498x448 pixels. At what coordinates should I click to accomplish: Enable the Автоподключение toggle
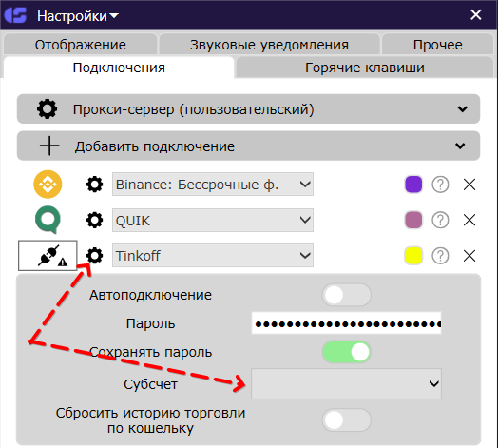pos(347,295)
